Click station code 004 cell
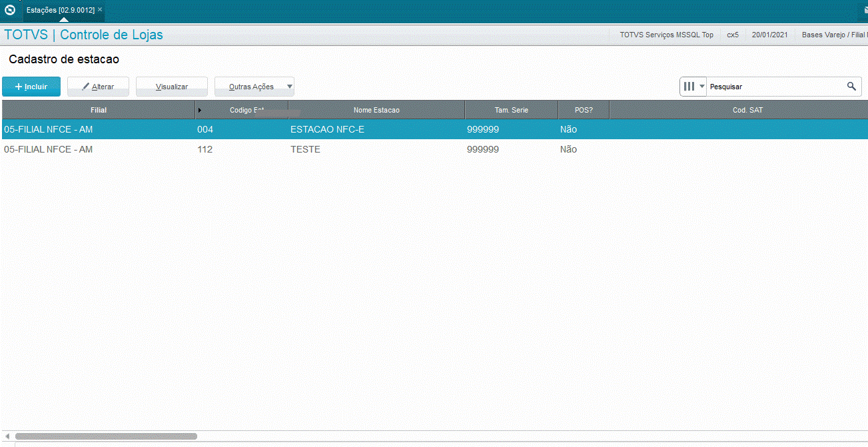This screenshot has width=868, height=447. [x=205, y=129]
